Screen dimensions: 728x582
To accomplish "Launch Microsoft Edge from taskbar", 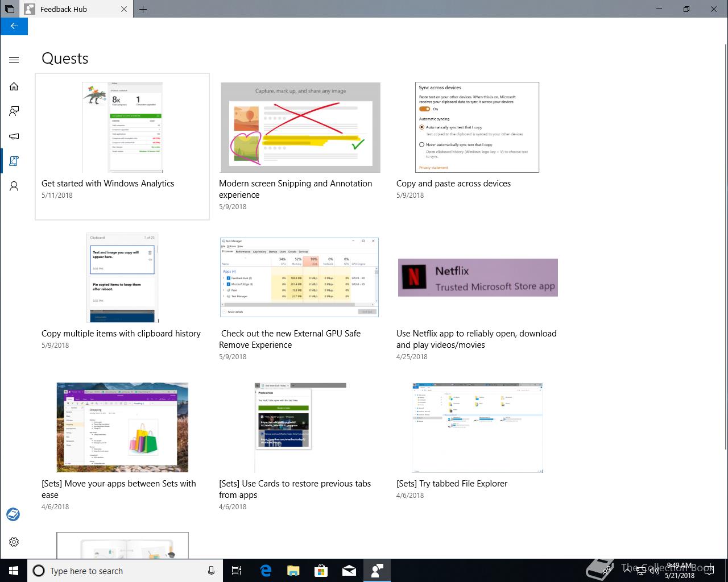I will 265,571.
